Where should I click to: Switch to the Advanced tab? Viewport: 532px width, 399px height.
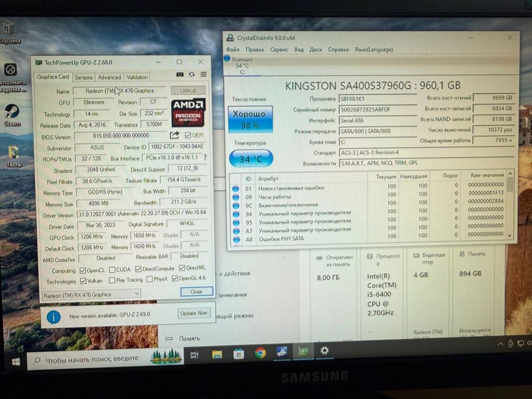click(x=109, y=78)
